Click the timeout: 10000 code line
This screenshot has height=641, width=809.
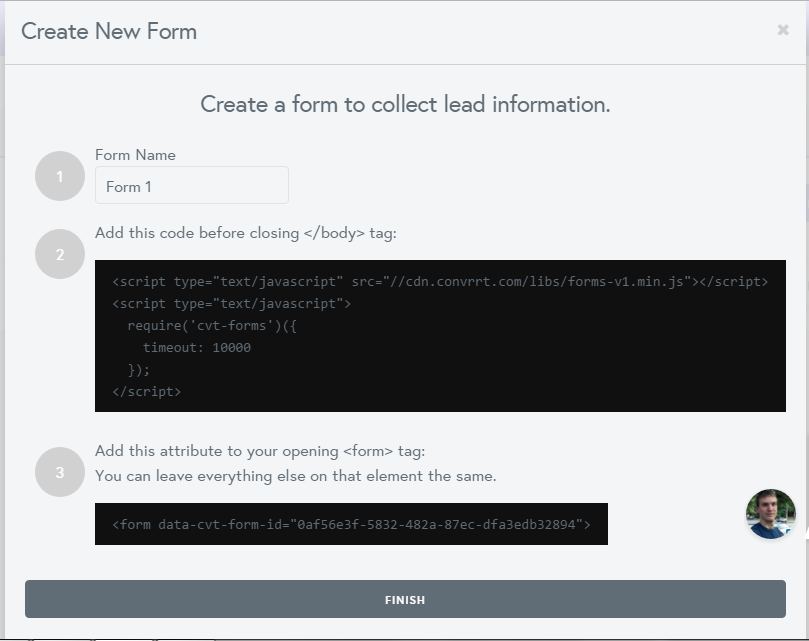[x=197, y=347]
